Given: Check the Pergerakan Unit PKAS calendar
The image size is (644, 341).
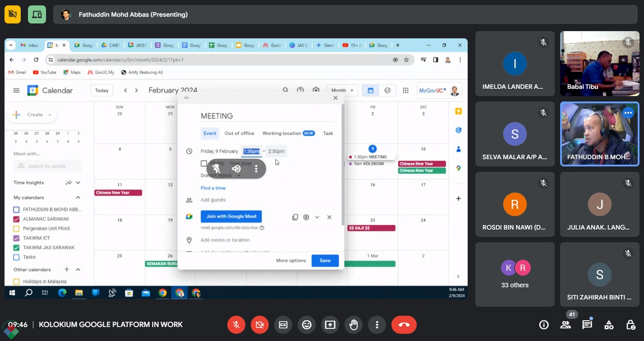Looking at the screenshot, I should click(17, 228).
